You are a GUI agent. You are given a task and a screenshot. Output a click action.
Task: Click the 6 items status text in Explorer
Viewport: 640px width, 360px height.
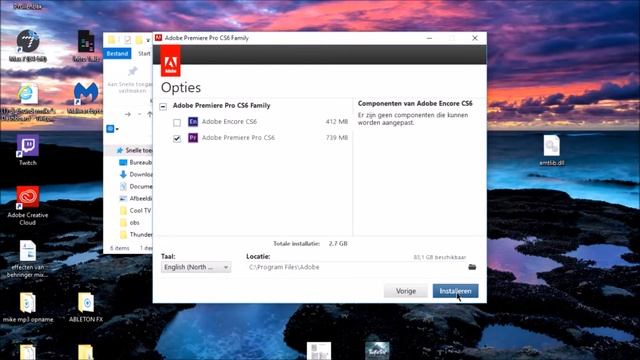coord(120,248)
